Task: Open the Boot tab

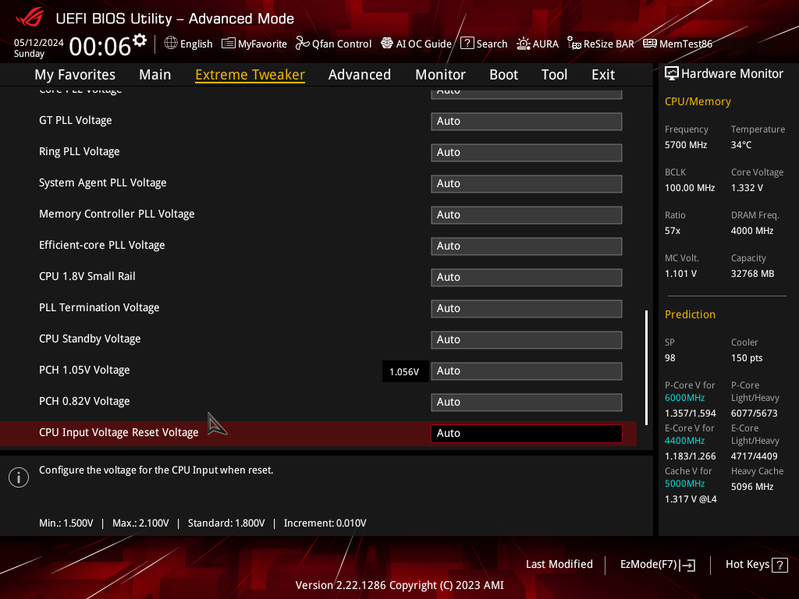Action: [503, 75]
